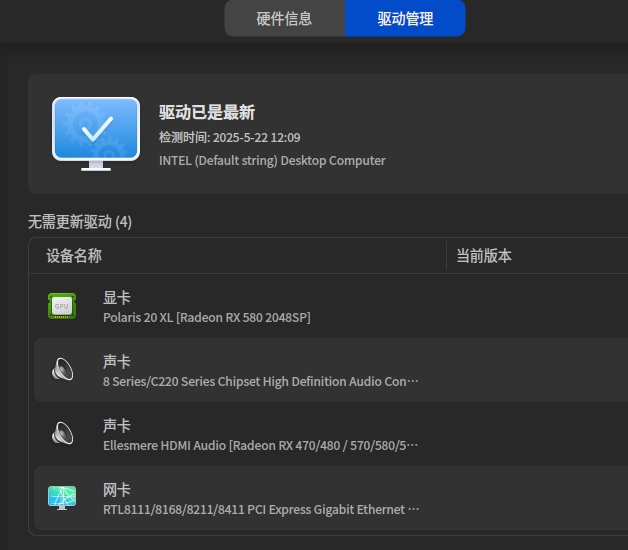This screenshot has width=628, height=550.
Task: Click the speaker icon beside 8 Series/C220 audio
Action: [62, 369]
